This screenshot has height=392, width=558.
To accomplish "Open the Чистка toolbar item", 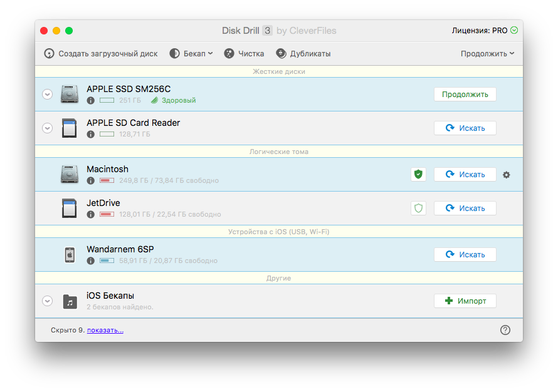I will 244,54.
